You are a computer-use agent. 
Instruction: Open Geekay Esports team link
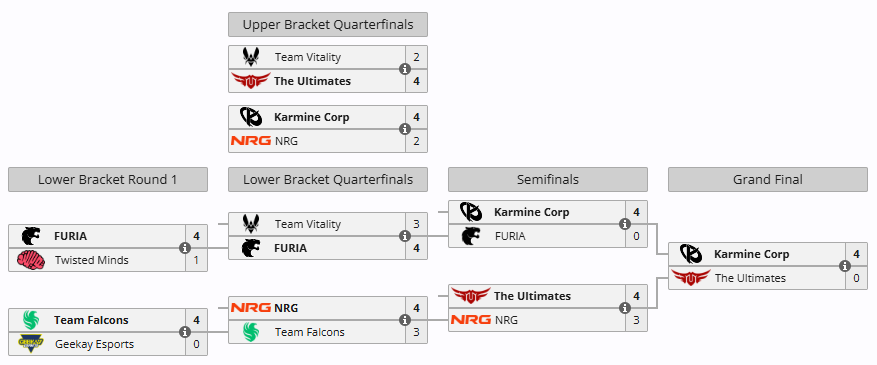coord(95,344)
